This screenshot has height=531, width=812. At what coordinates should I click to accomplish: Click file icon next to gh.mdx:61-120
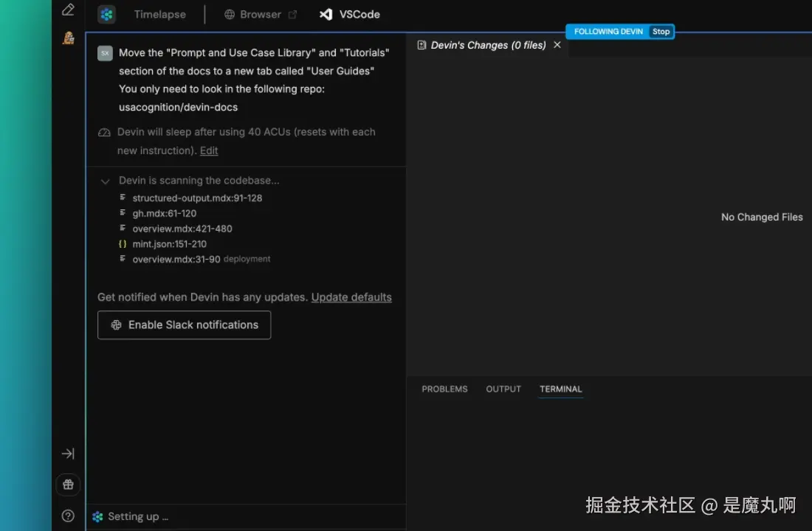[x=123, y=212]
